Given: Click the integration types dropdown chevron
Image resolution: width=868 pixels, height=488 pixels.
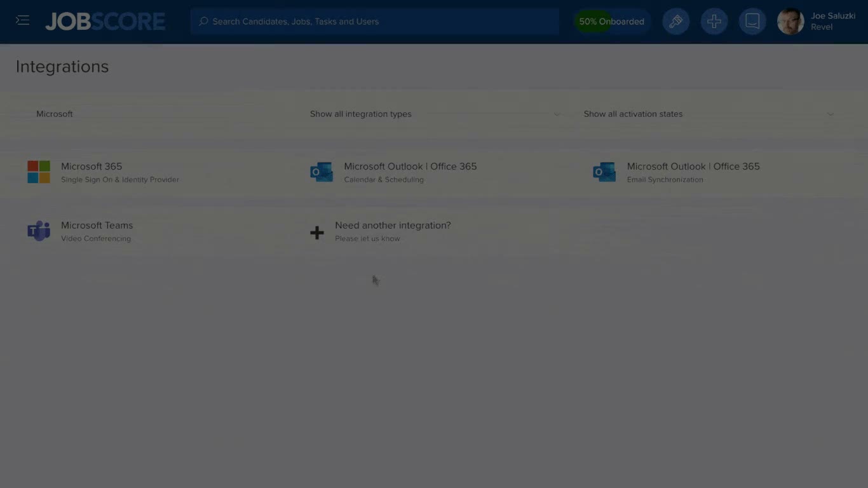Looking at the screenshot, I should point(557,114).
